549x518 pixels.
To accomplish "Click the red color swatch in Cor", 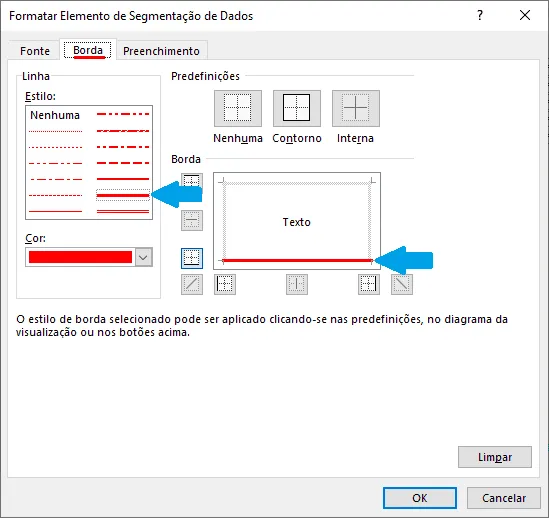I will click(x=81, y=257).
